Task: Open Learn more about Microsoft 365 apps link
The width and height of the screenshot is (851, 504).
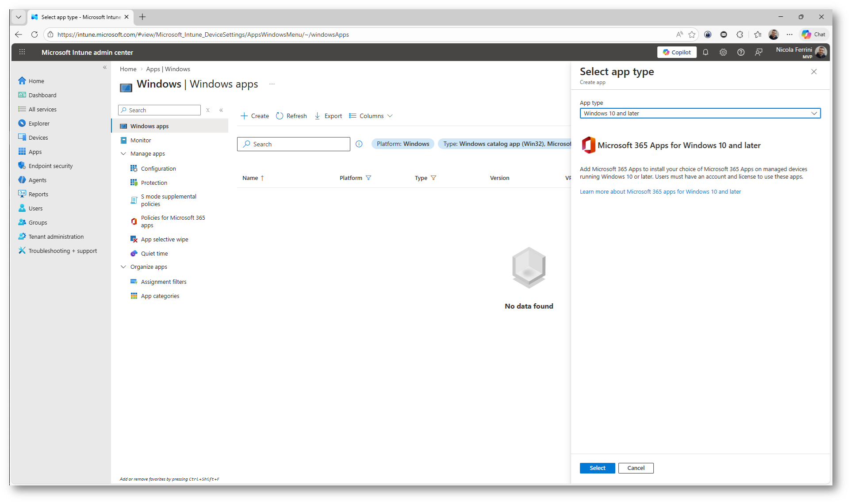Action: coord(660,192)
